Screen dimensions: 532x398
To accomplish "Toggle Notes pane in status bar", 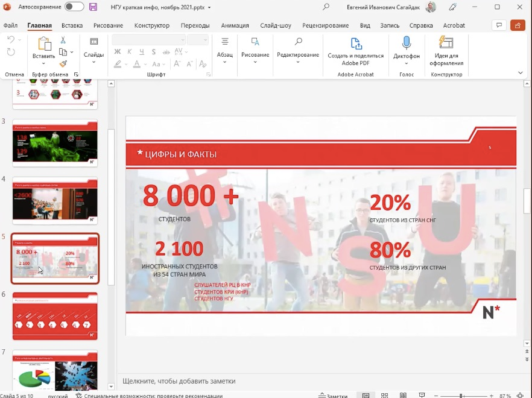I will (333, 396).
